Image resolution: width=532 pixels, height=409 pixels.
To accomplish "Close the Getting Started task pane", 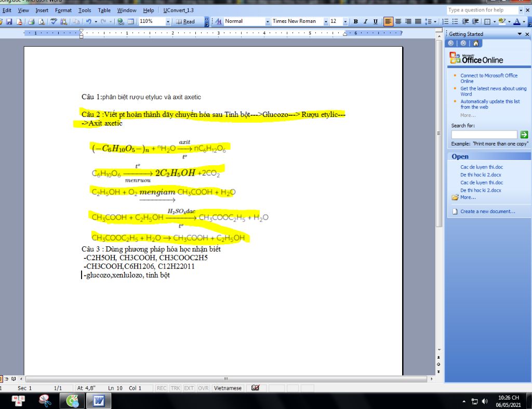I will [527, 34].
